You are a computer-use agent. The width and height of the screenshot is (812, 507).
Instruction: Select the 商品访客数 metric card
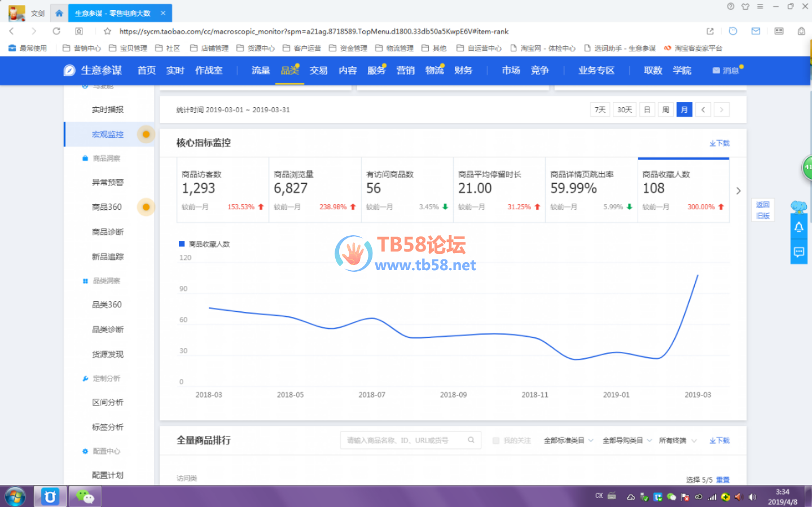(222, 191)
